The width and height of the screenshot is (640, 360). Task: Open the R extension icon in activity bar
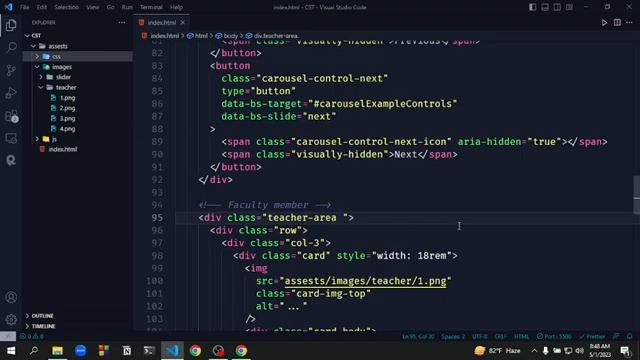pyautogui.click(x=11, y=160)
